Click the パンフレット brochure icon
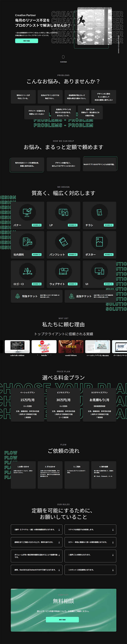 [63, 242]
